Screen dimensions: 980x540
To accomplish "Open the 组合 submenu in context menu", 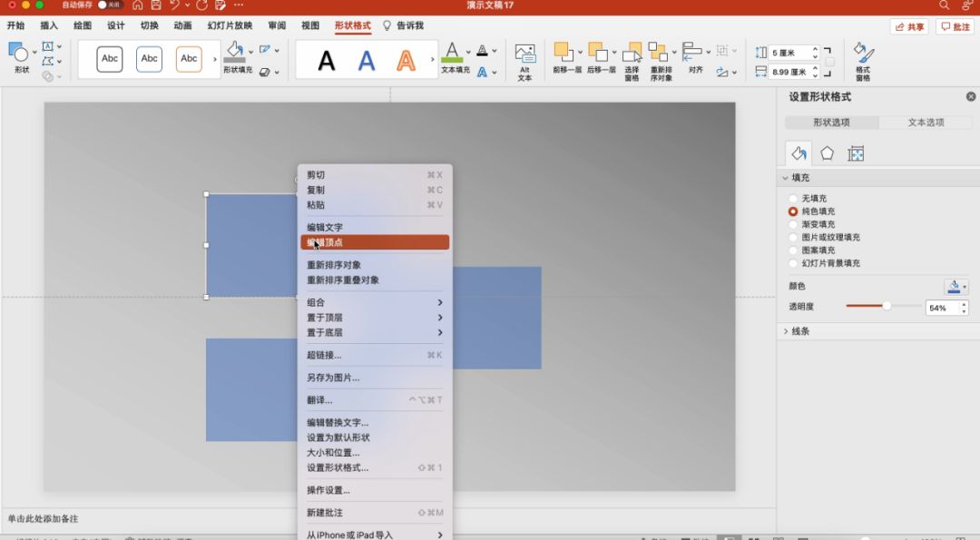I will [375, 302].
